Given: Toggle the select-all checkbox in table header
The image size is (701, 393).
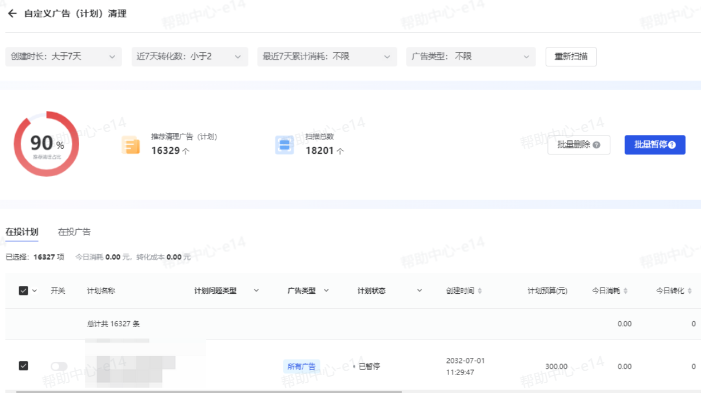Looking at the screenshot, I should (23, 291).
